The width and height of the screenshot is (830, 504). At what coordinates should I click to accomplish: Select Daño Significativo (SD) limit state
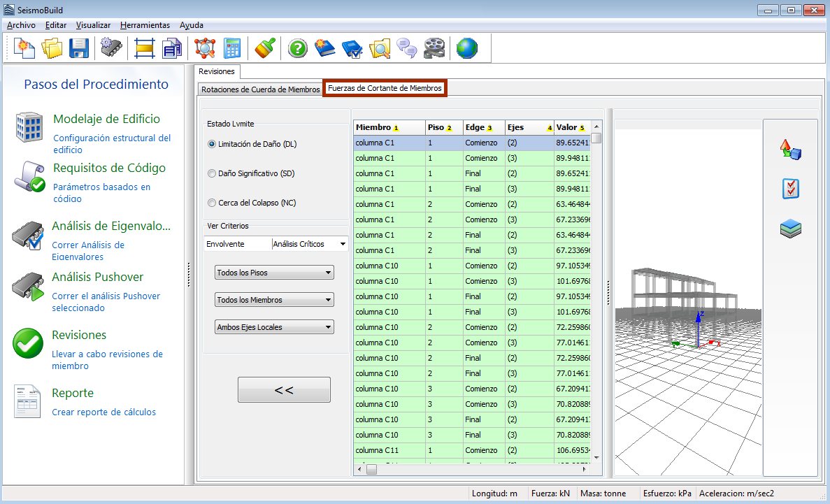pyautogui.click(x=212, y=173)
